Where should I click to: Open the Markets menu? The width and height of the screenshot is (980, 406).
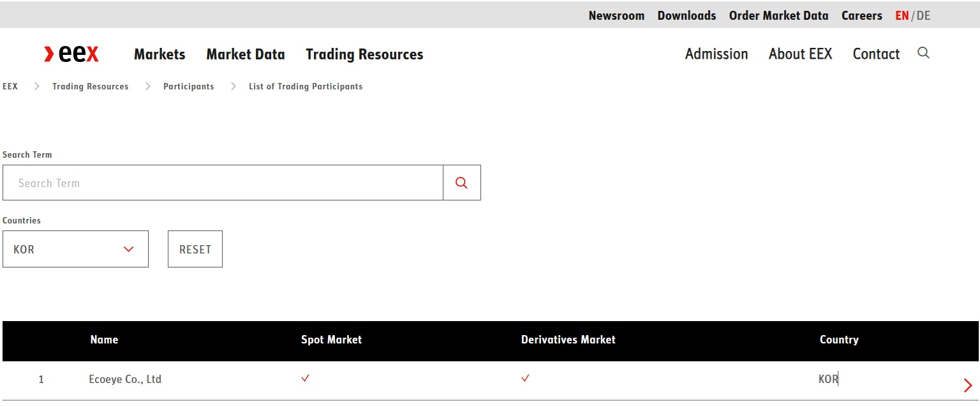point(159,54)
